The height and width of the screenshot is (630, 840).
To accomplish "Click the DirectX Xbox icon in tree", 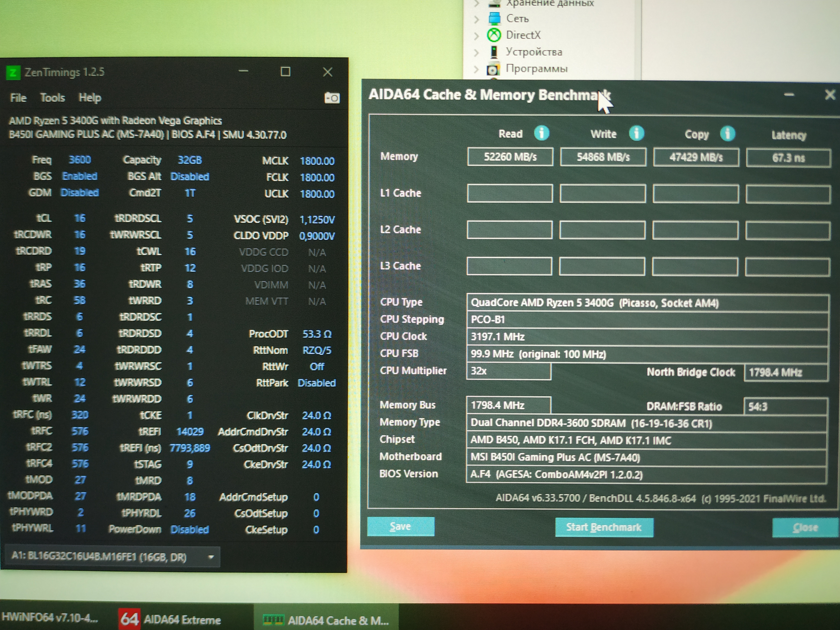I will [494, 35].
